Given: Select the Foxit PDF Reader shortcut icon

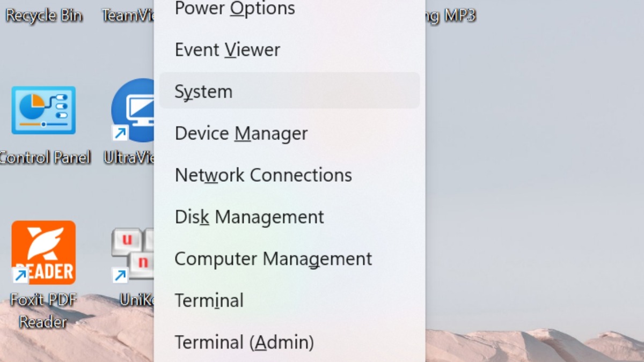Looking at the screenshot, I should [43, 252].
